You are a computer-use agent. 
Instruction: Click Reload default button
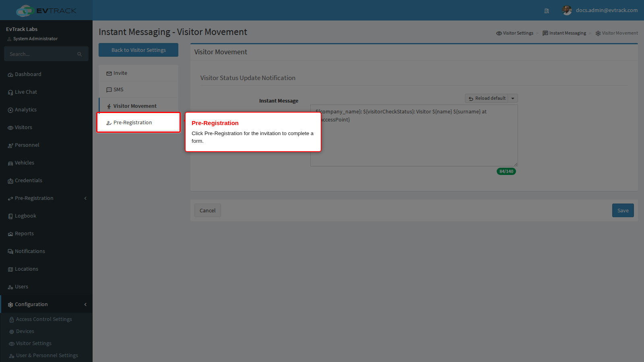(x=487, y=99)
